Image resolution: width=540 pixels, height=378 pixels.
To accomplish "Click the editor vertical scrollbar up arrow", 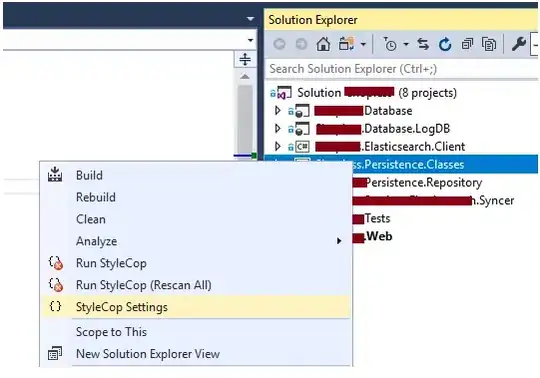I will pyautogui.click(x=245, y=76).
